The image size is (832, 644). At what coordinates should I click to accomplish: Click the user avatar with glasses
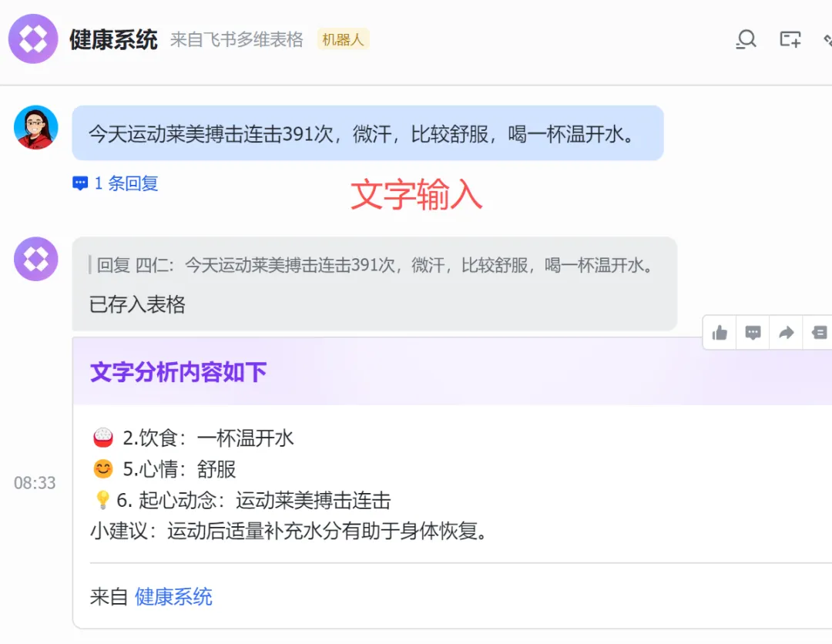[35, 127]
